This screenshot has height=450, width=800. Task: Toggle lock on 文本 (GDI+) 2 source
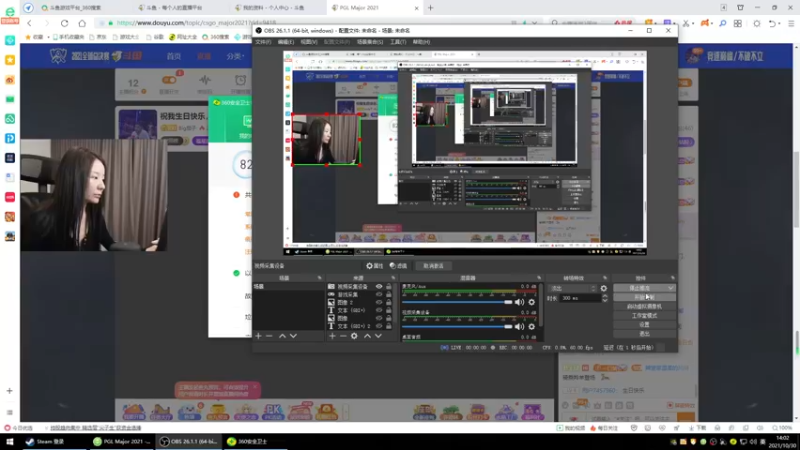point(389,326)
